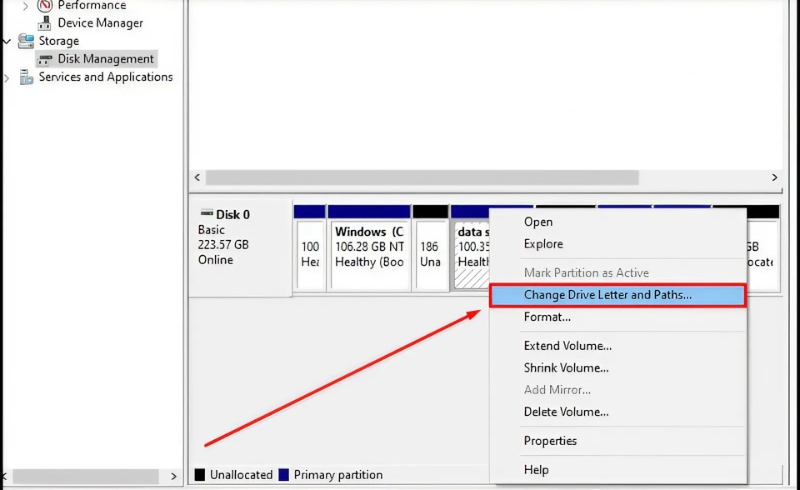
Task: Click the volume list scroll right arrow
Action: click(774, 178)
